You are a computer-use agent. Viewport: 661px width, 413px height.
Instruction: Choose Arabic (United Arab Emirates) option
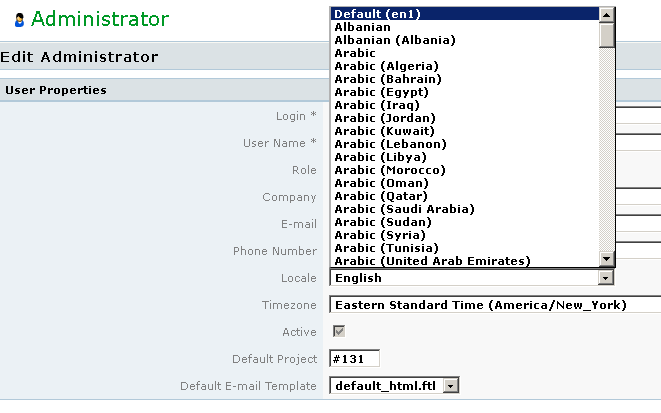465,261
